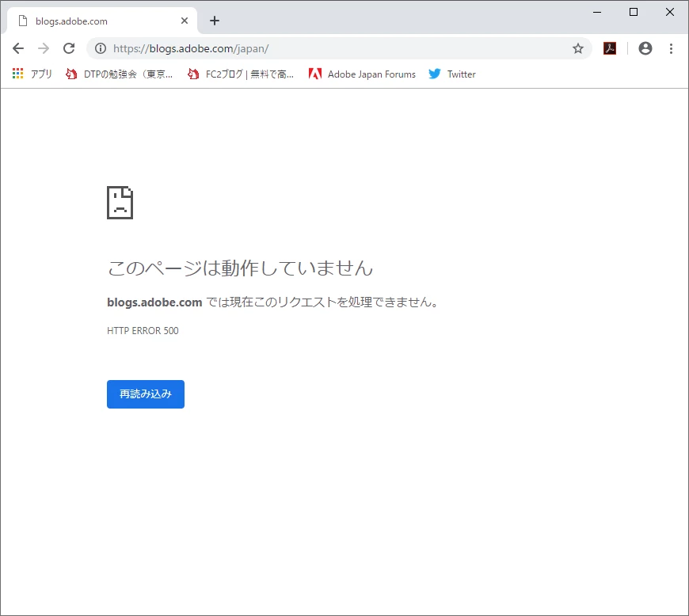Open the user profile icon

(x=645, y=48)
